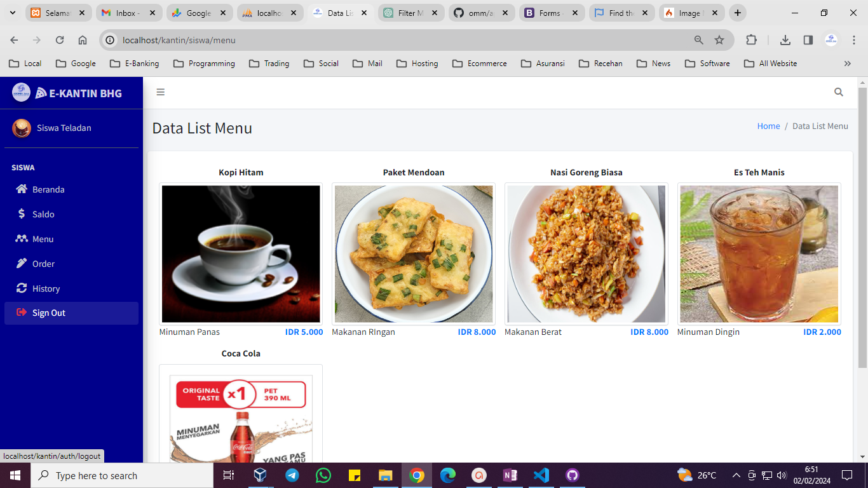Open the browser extensions puzzle icon

(x=751, y=40)
